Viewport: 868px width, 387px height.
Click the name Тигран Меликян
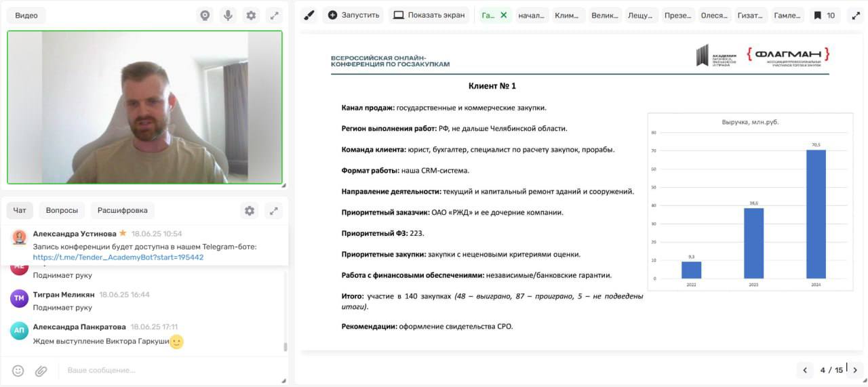point(63,295)
